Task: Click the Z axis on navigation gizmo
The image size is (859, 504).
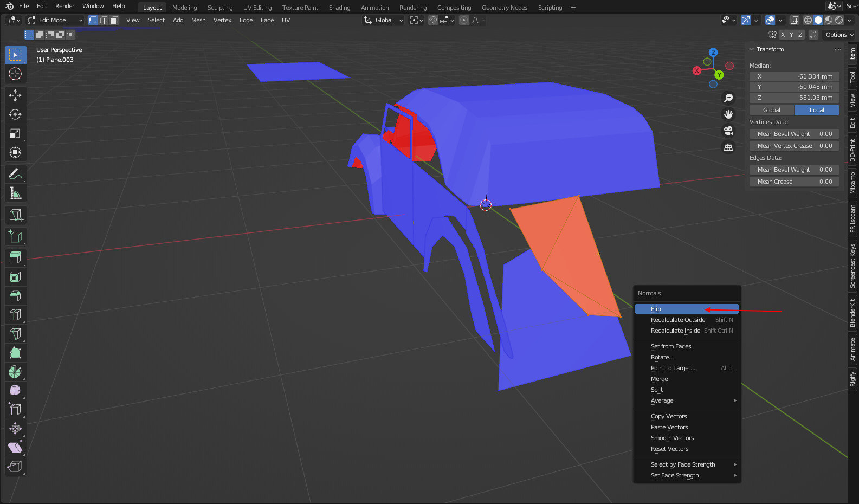Action: pos(713,53)
